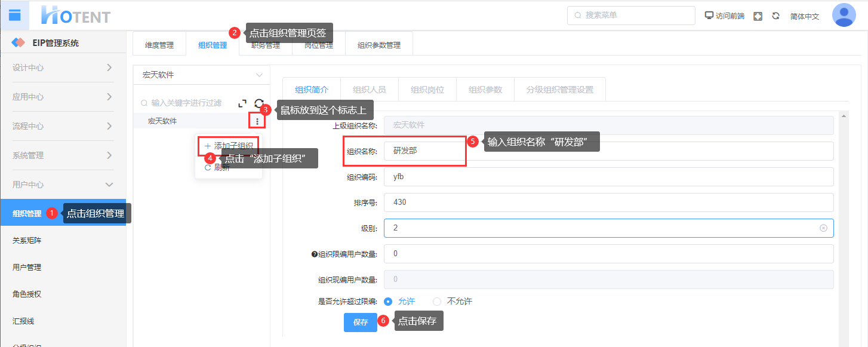Image resolution: width=868 pixels, height=347 pixels.
Task: Open the 组织参数 tab
Action: click(485, 90)
